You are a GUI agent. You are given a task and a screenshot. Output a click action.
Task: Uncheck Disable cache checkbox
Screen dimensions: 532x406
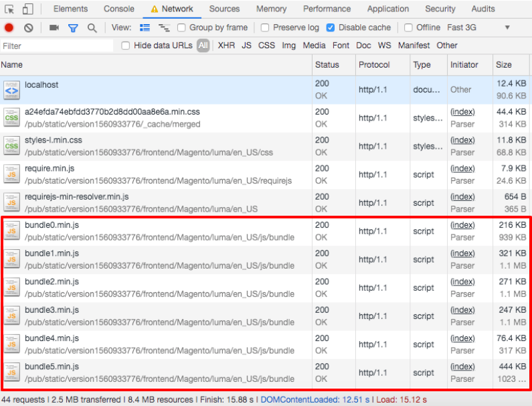pyautogui.click(x=331, y=27)
